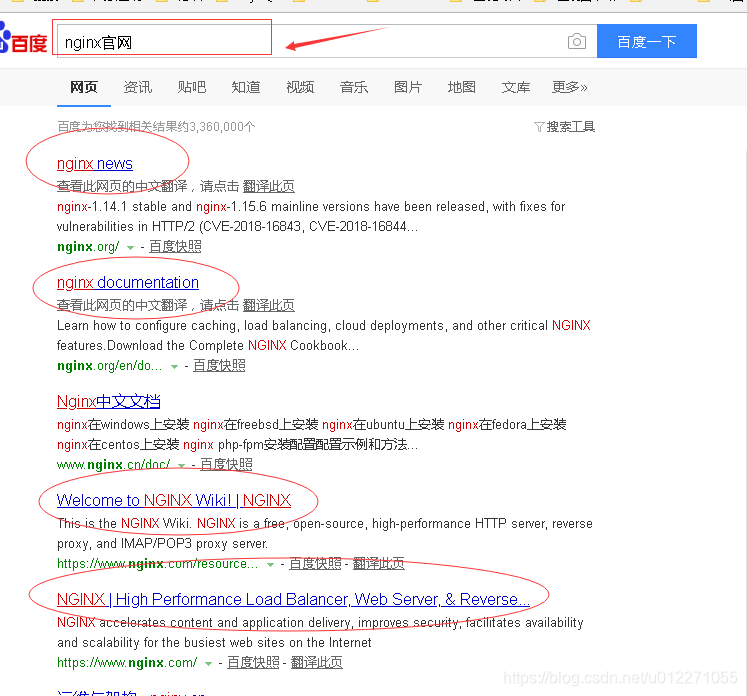Open 百度快照 for nginx.org/ result
The height and width of the screenshot is (696, 747).
coord(175,247)
